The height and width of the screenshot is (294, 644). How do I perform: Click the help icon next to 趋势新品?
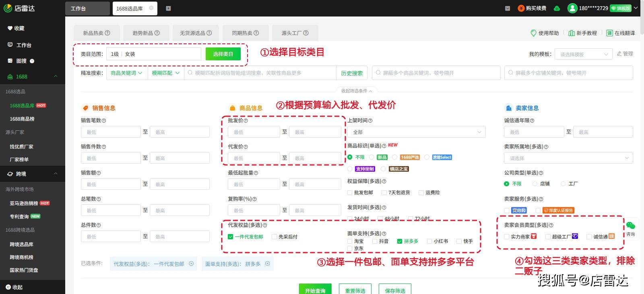(x=157, y=33)
